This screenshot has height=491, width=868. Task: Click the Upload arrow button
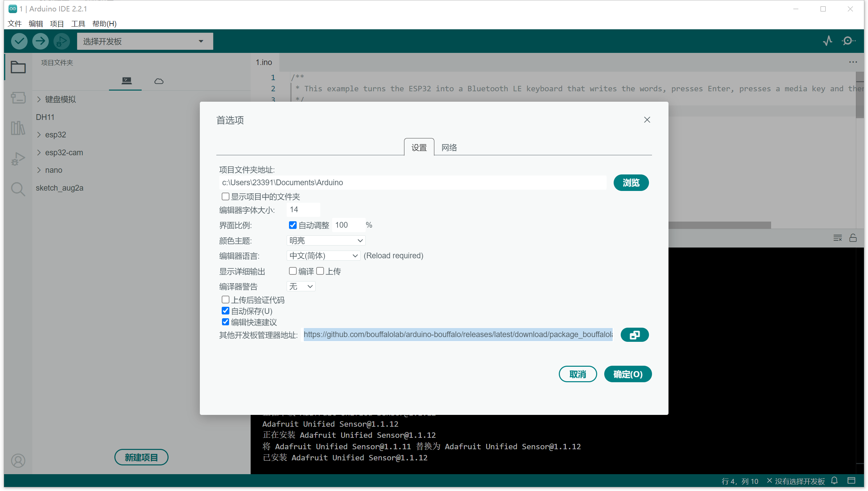click(40, 41)
